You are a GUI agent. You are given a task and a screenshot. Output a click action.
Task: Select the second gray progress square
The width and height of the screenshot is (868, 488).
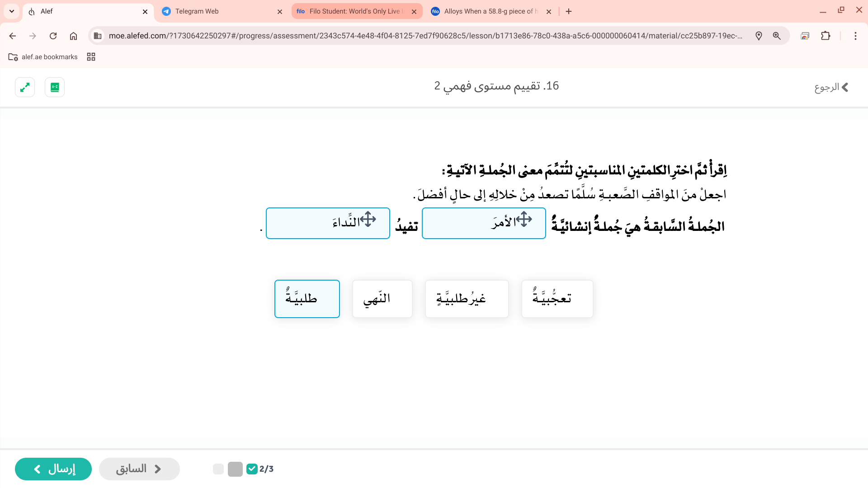[235, 469]
